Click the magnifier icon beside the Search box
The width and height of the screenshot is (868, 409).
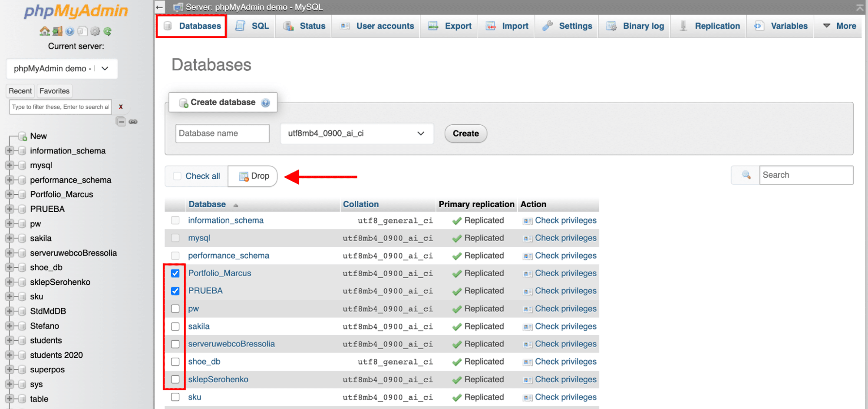pos(746,175)
